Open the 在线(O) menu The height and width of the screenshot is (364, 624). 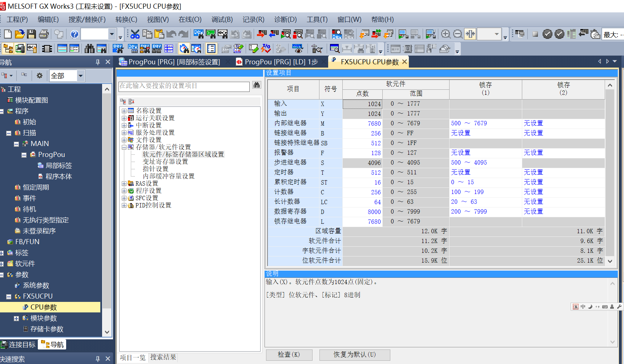(x=190, y=20)
